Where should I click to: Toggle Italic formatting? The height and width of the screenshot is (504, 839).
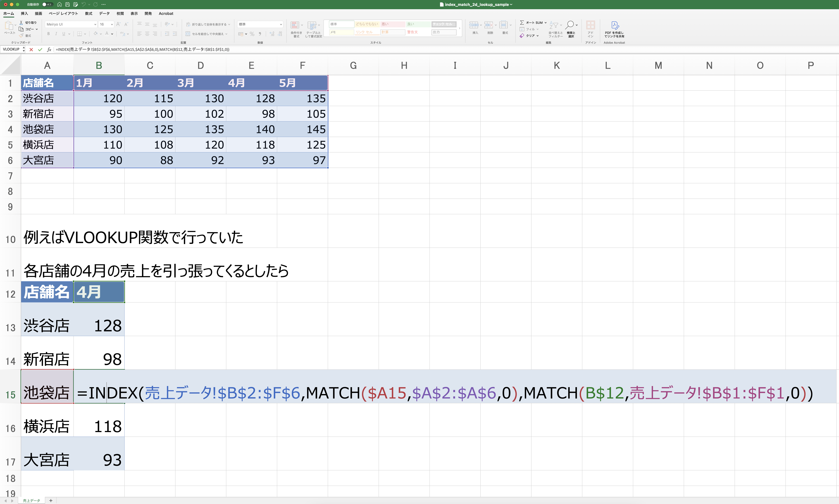56,34
